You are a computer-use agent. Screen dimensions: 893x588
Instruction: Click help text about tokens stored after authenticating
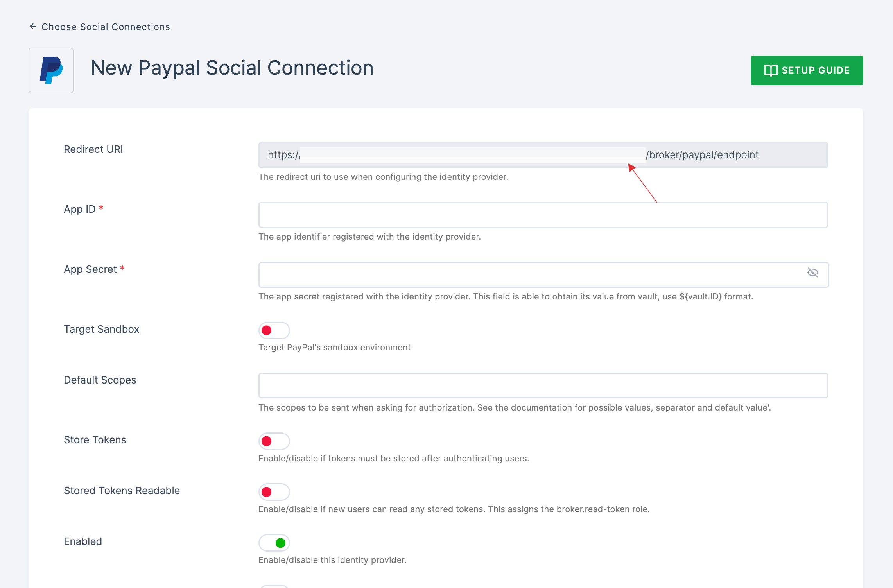pos(394,459)
